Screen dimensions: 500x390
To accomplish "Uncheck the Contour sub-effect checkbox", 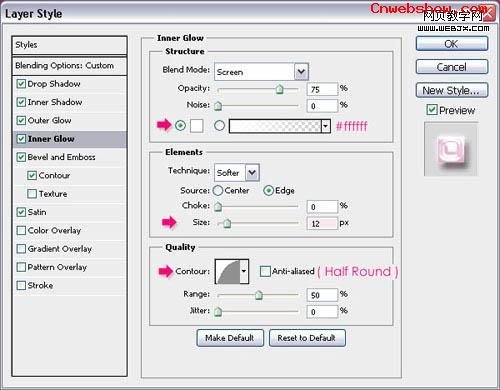I will [32, 175].
